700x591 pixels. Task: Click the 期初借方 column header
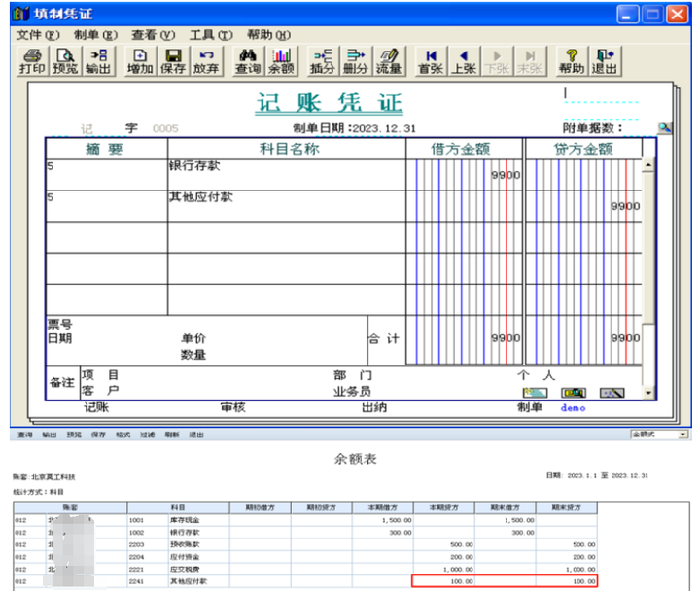tap(261, 507)
